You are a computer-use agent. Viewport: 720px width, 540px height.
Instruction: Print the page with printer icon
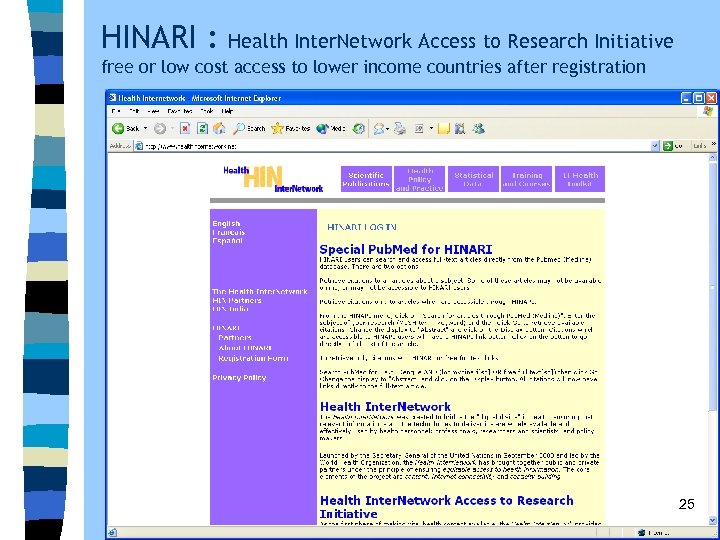point(400,129)
